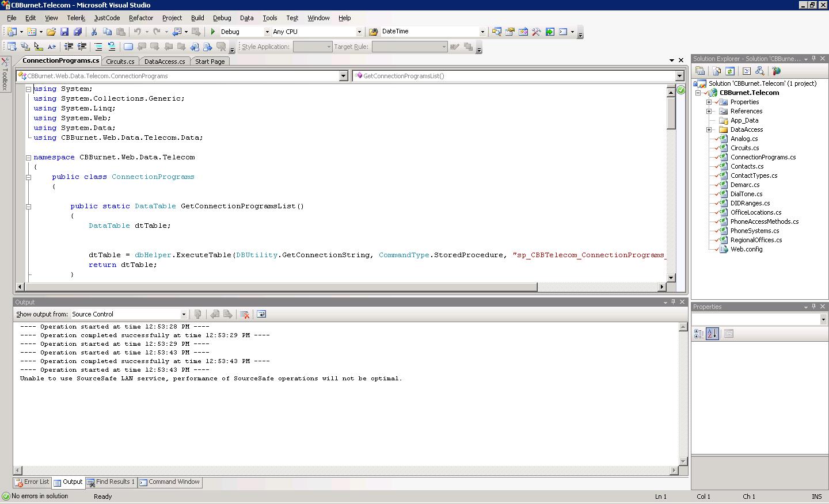The width and height of the screenshot is (829, 504).
Task: Decrease line indent in the text editor toolbar
Action: click(69, 47)
